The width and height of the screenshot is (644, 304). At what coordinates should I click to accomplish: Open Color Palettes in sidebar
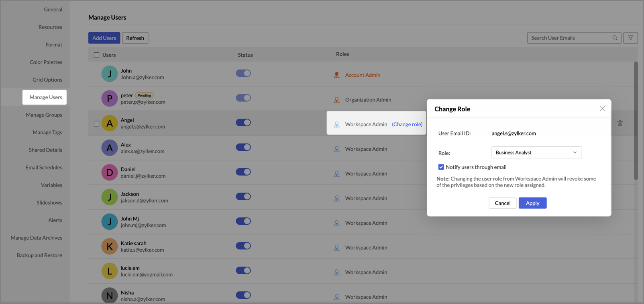tap(46, 62)
